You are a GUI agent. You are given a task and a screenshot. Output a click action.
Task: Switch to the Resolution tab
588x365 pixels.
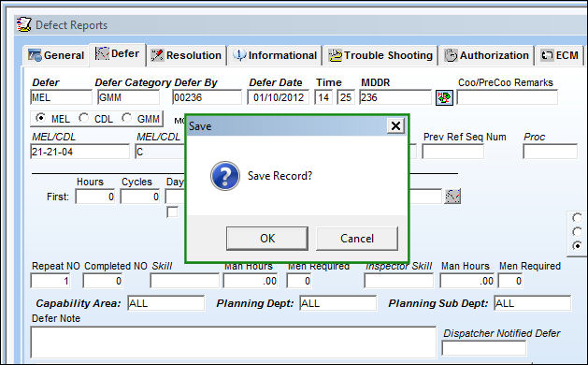[186, 55]
